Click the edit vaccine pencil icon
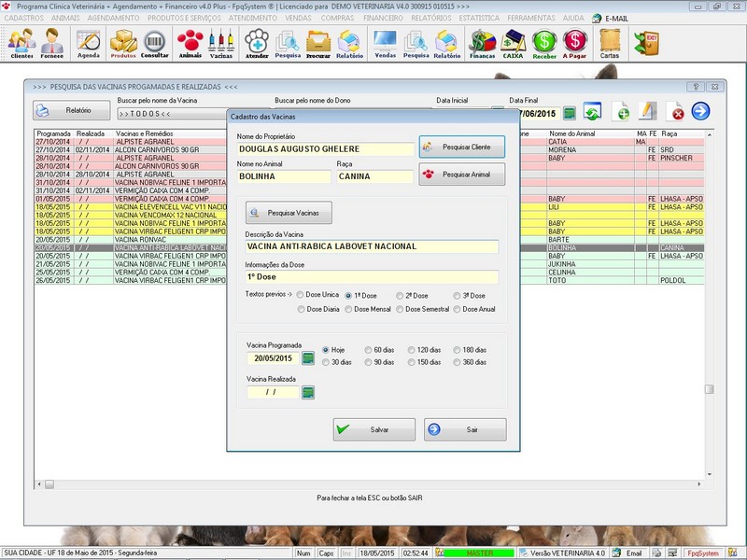 (647, 112)
